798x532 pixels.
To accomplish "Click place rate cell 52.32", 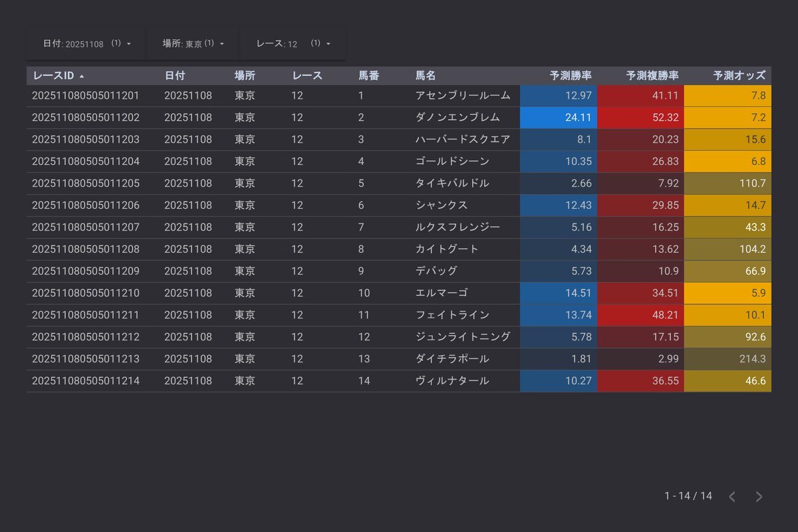I will (640, 118).
